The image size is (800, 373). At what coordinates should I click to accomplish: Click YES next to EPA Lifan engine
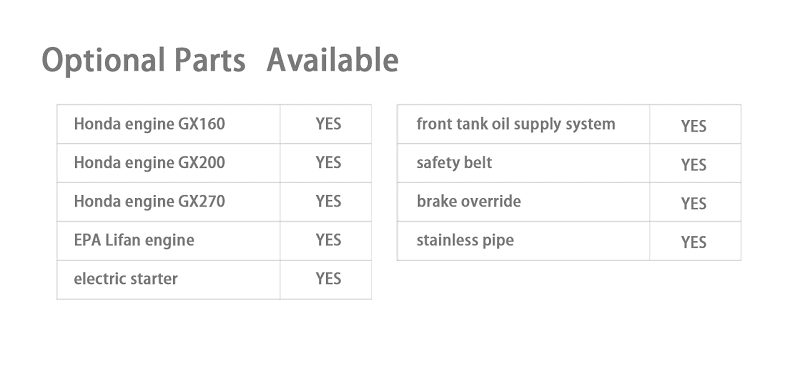point(328,240)
